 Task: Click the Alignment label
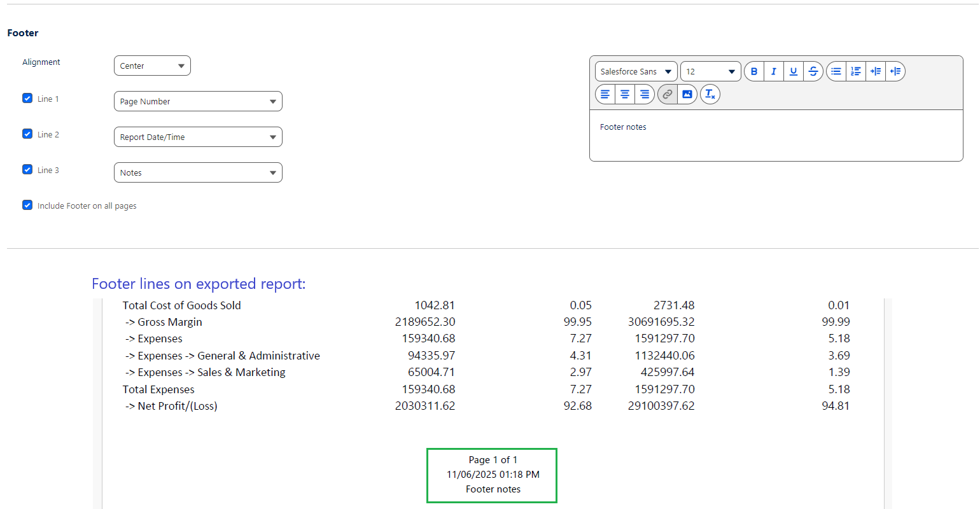tap(41, 62)
